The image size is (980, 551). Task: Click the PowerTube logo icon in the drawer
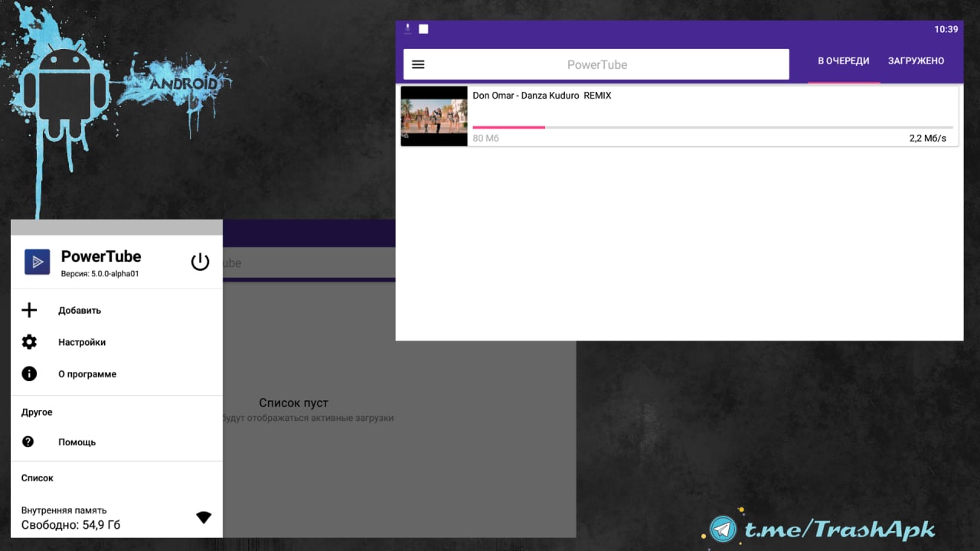37,262
